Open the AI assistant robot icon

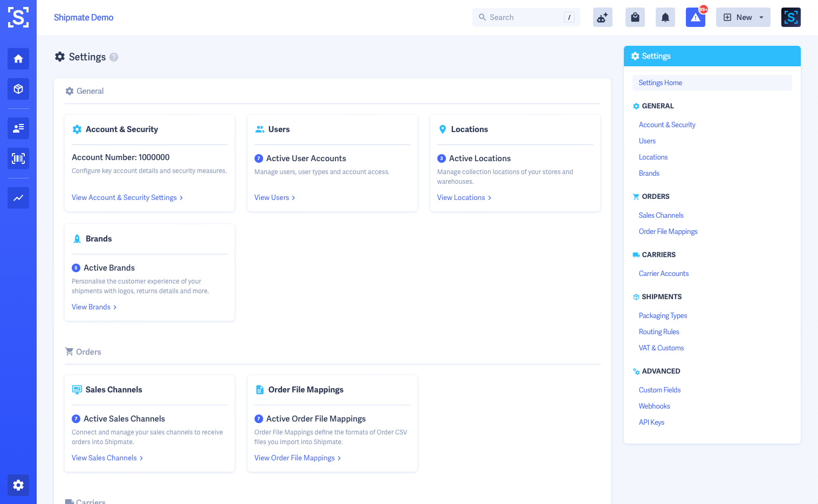(603, 17)
